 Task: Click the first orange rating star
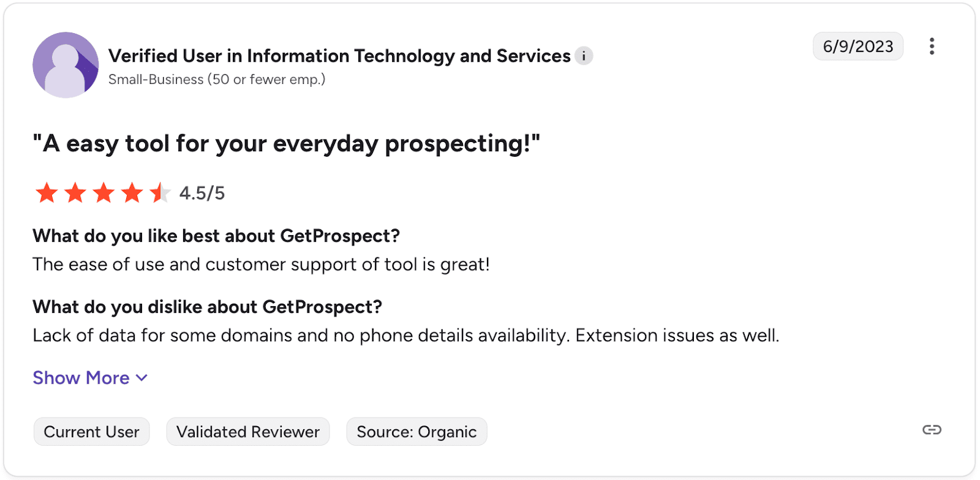click(x=47, y=193)
